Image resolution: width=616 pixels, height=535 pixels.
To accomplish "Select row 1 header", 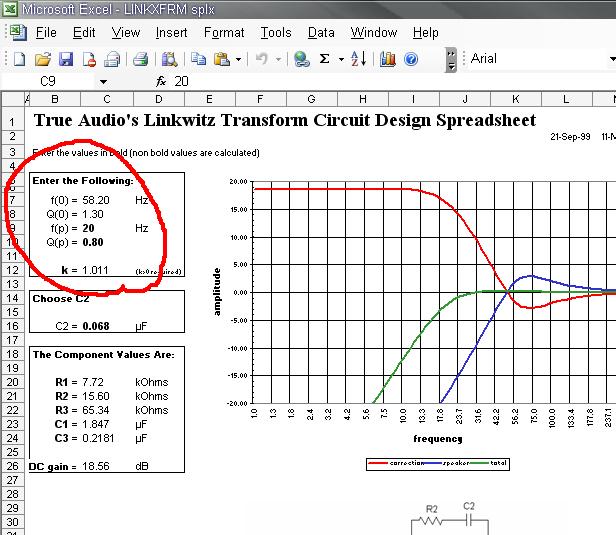I will click(13, 121).
